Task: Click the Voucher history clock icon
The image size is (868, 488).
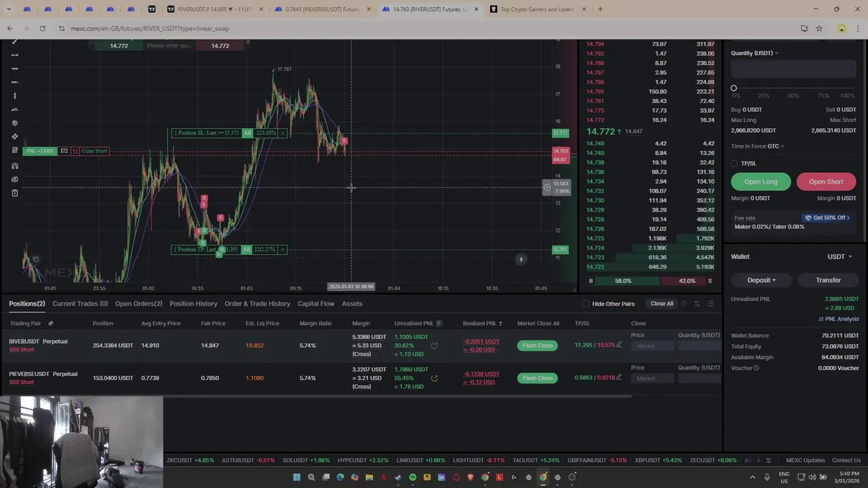Action: 756,368
